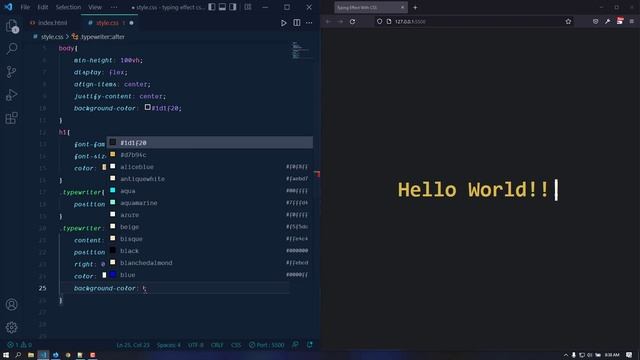Choose aqua from the color suggestions

(x=210, y=191)
